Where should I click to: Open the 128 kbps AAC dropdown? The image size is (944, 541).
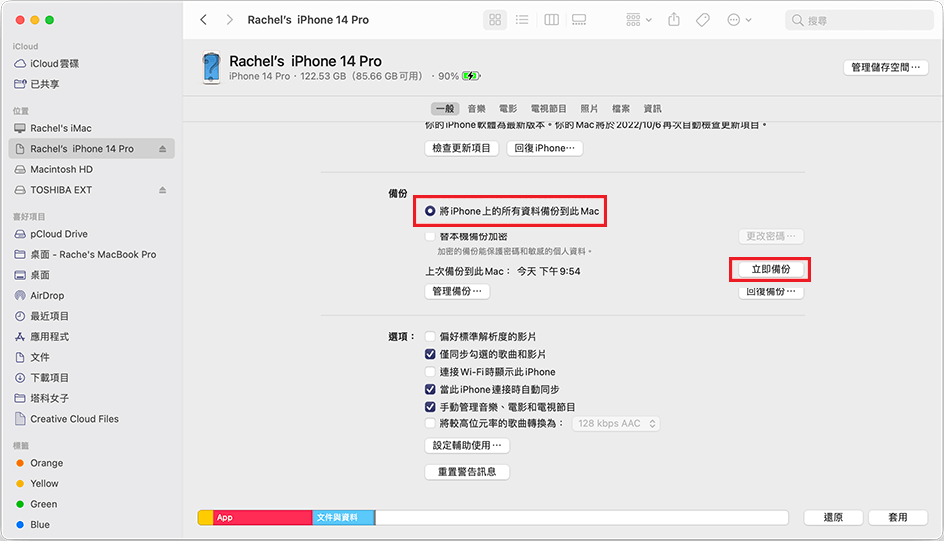[616, 424]
